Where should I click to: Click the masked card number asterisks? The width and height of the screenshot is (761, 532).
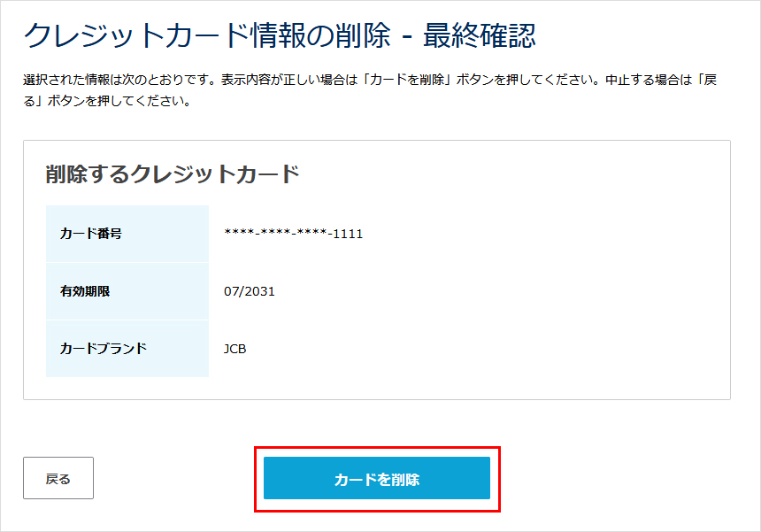point(276,234)
